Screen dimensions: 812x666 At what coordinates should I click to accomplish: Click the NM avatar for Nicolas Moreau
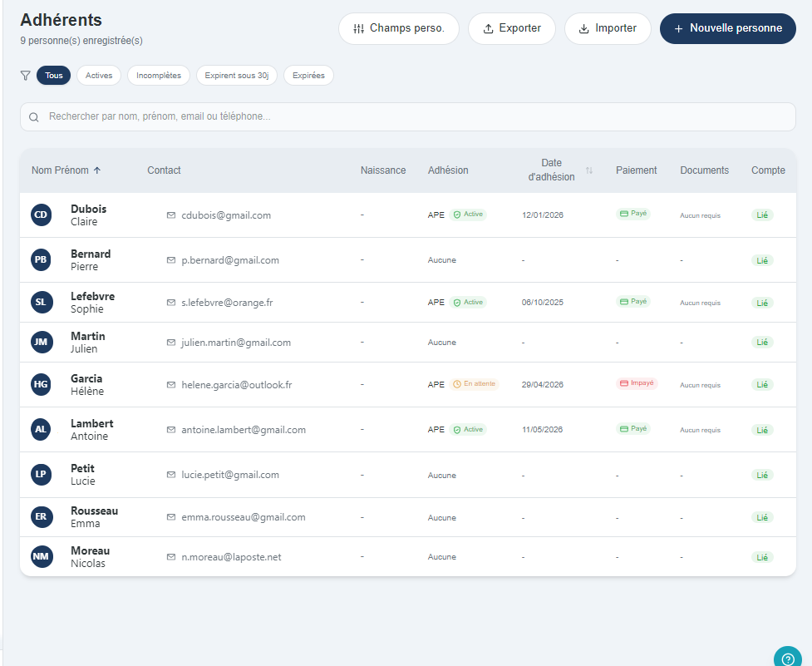tap(41, 557)
